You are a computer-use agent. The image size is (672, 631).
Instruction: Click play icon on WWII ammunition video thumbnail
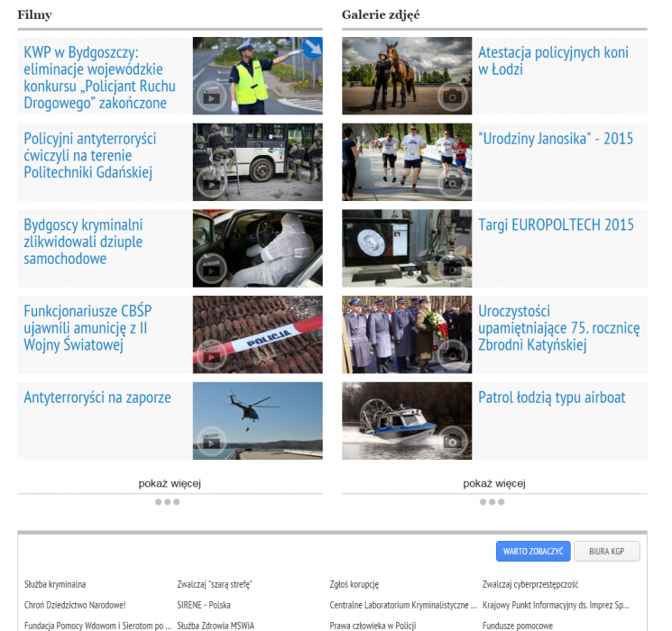210,355
